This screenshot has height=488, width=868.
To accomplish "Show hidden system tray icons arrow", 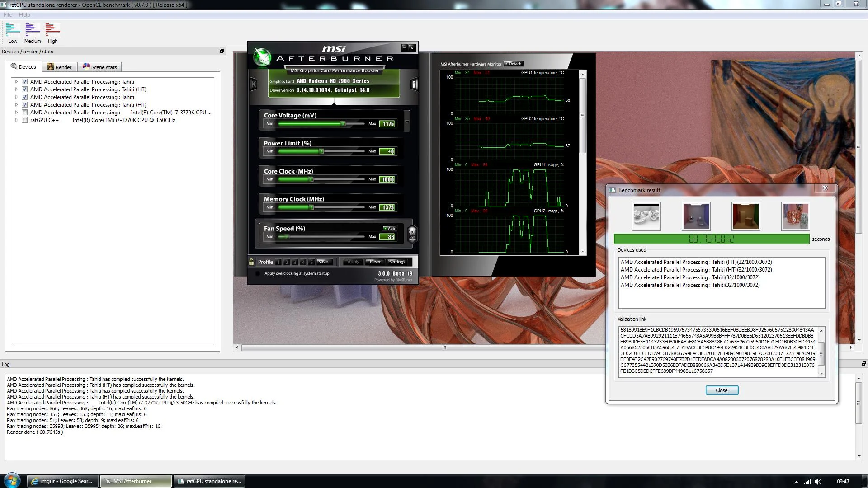I will (x=796, y=482).
